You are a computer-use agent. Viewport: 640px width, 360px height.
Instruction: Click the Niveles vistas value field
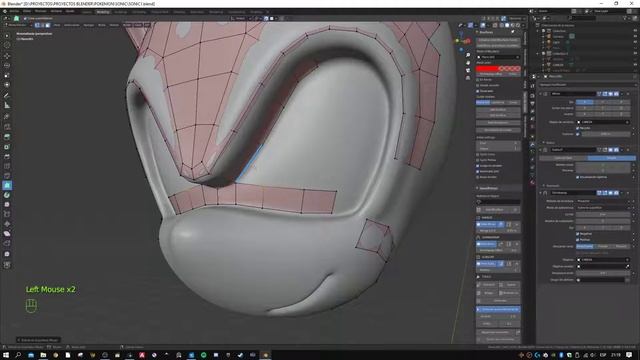click(x=603, y=164)
